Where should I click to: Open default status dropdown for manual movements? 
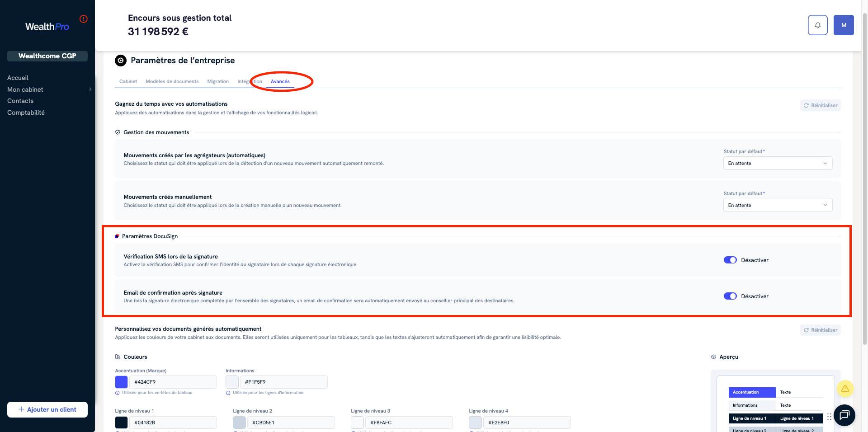click(778, 205)
